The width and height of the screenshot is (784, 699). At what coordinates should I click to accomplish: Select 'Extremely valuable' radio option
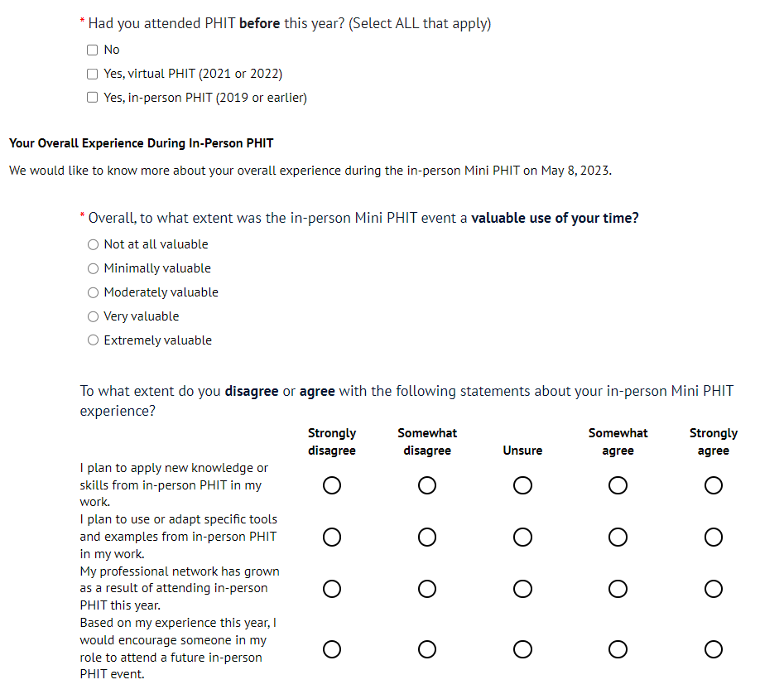pos(93,340)
